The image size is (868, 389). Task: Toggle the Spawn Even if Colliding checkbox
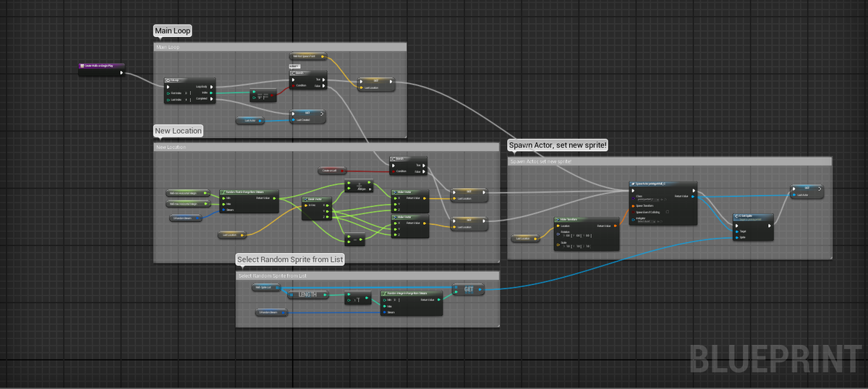click(x=668, y=212)
